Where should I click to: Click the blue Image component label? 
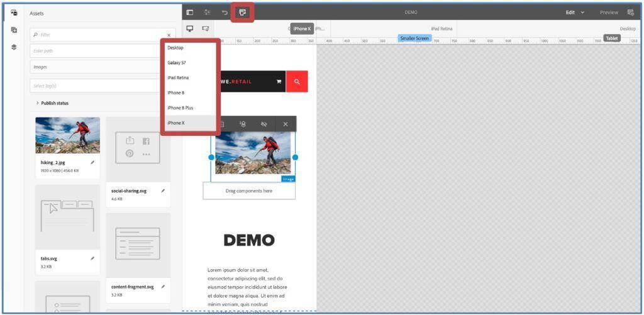[288, 179]
